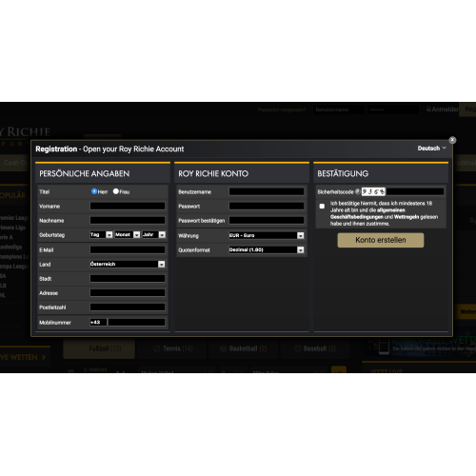The width and height of the screenshot is (476, 476).
Task: Click the Adresse input field
Action: [128, 293]
